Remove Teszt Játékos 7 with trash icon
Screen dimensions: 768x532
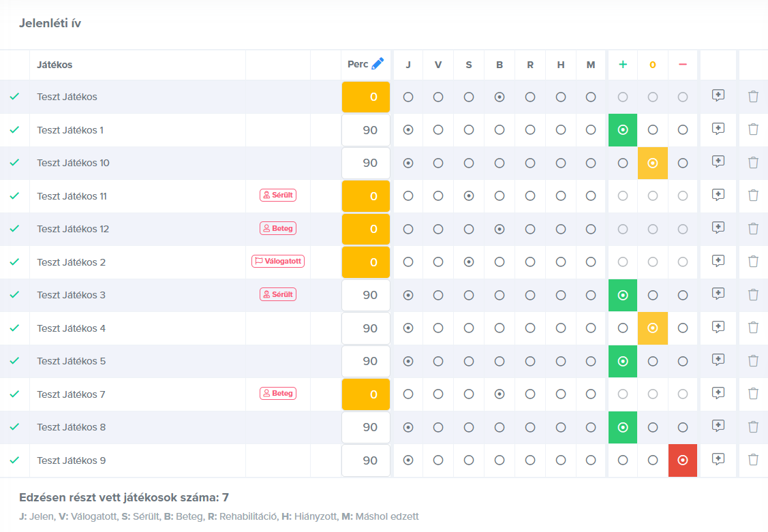(x=753, y=394)
